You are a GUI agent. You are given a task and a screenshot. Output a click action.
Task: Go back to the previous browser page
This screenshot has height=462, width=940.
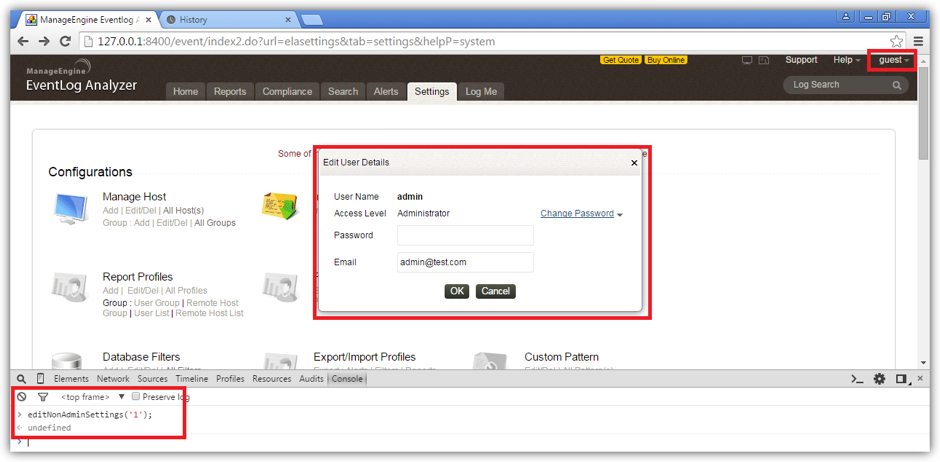(23, 41)
